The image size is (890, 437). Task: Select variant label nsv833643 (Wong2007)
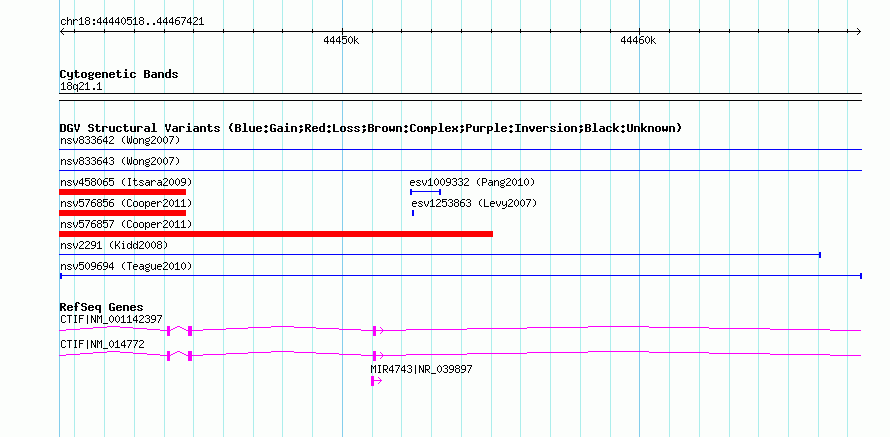[x=120, y=161]
